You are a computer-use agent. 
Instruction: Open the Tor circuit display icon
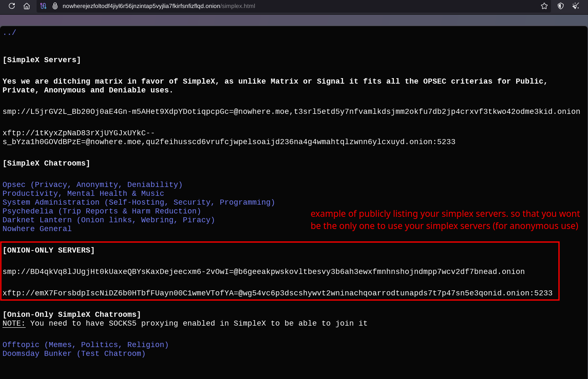pyautogui.click(x=43, y=6)
